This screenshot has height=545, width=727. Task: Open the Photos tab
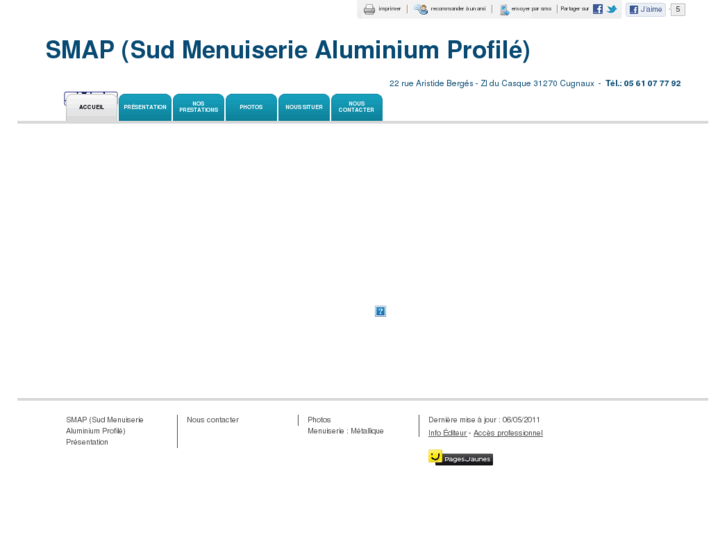[251, 108]
